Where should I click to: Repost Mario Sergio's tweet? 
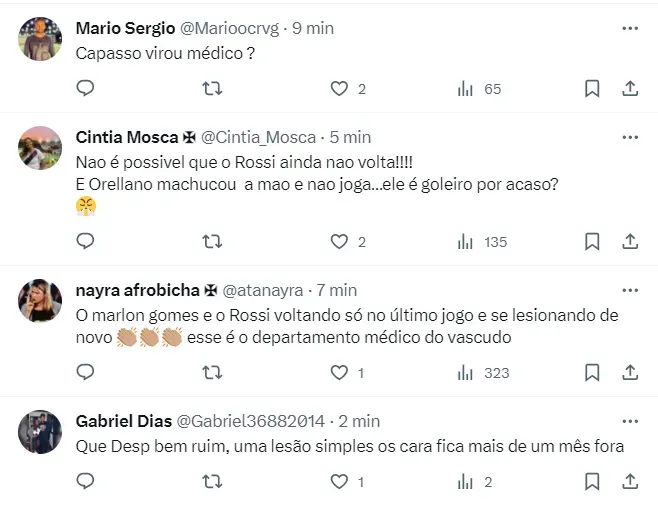(212, 89)
